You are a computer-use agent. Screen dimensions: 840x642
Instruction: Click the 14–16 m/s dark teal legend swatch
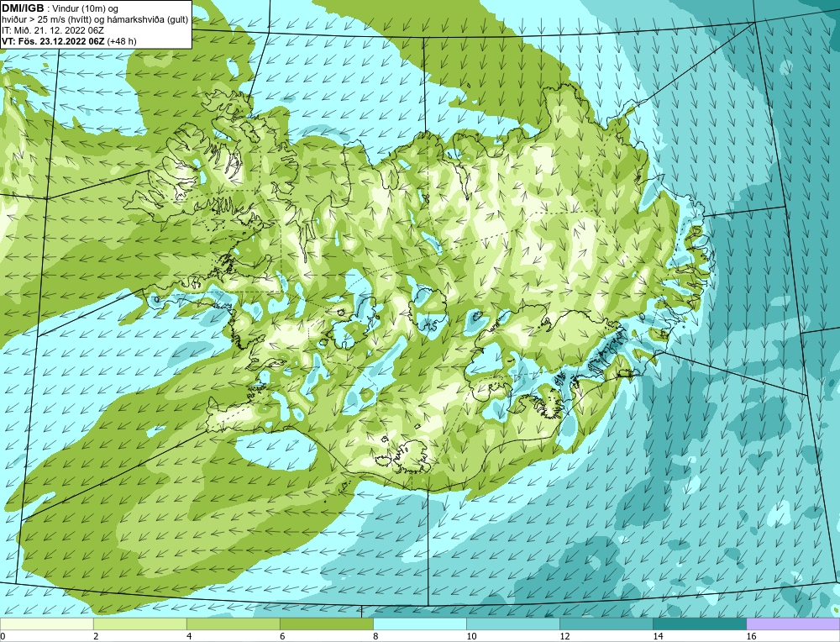(699, 624)
